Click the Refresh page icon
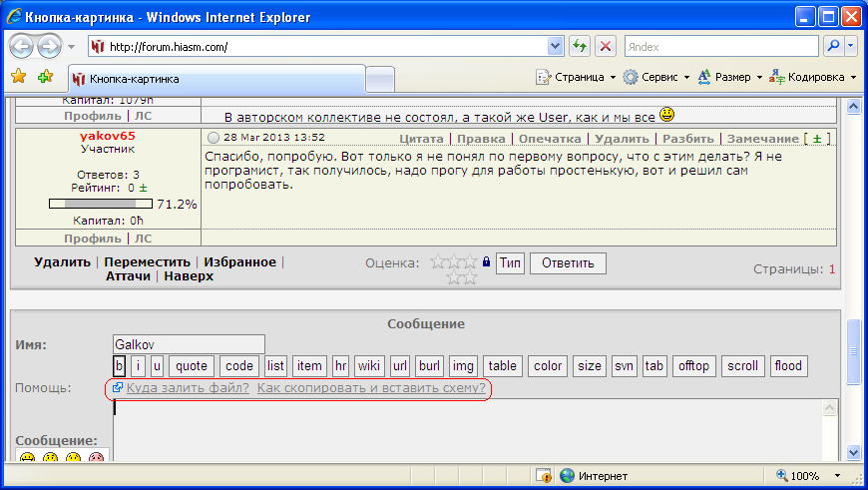The height and width of the screenshot is (490, 868). click(580, 46)
